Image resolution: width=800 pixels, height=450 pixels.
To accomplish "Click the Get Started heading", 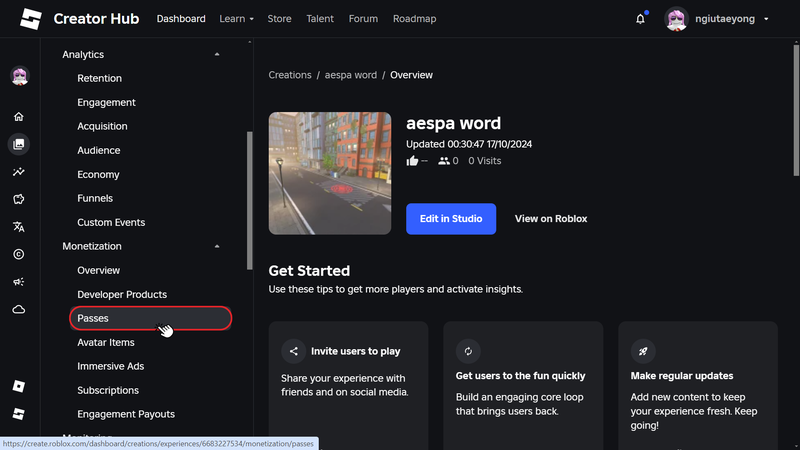I will (309, 271).
